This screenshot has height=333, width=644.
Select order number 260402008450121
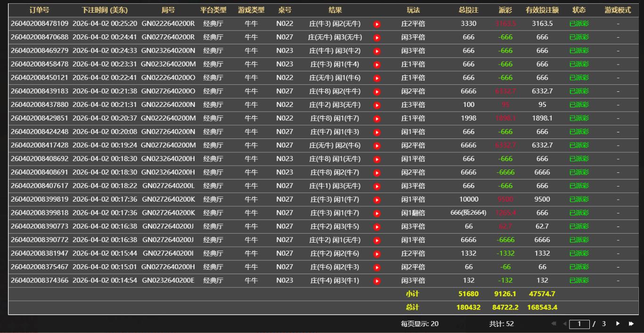39,78
